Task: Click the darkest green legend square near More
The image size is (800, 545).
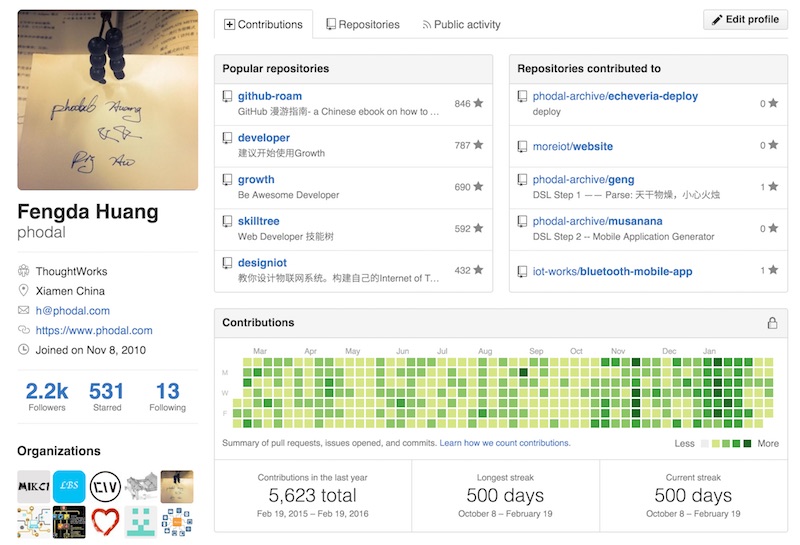Action: pos(748,443)
